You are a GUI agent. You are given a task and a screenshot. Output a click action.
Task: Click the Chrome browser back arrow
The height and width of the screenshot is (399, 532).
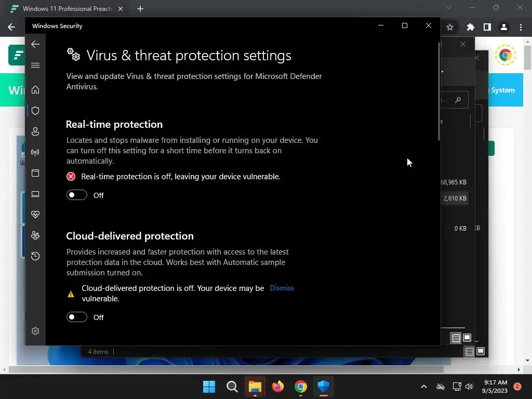pos(11,27)
